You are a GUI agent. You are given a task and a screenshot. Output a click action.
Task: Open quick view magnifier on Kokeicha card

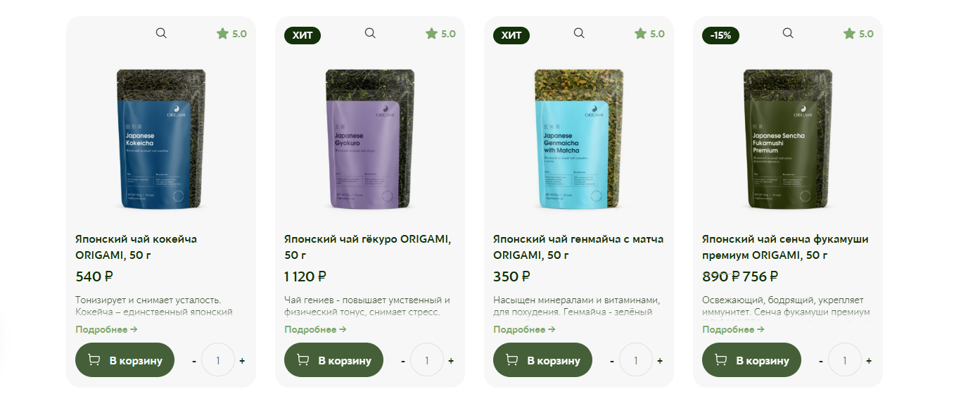tap(161, 33)
